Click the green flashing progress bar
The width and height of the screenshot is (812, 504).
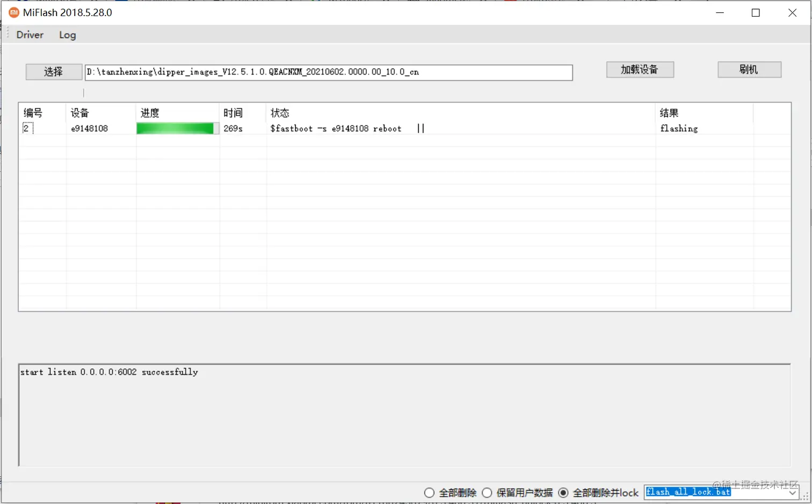[x=177, y=128]
